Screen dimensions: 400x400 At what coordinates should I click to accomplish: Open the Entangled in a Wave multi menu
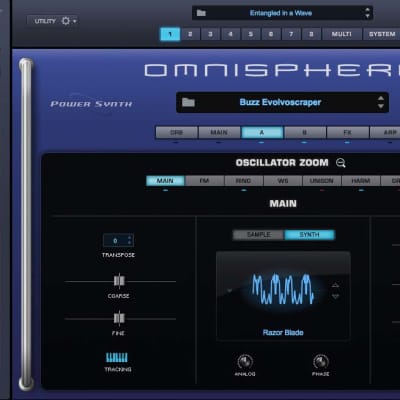tap(282, 13)
